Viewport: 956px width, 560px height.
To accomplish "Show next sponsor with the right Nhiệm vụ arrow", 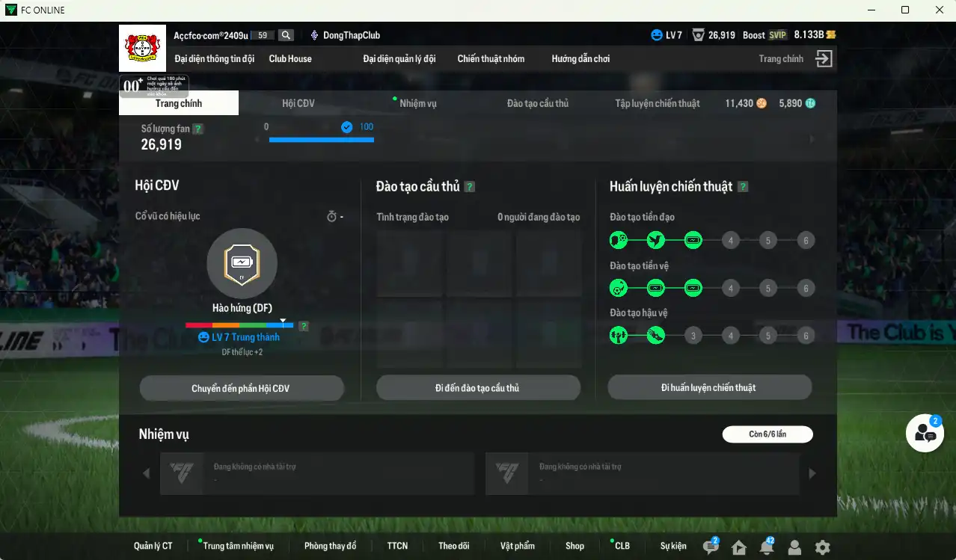I will pos(812,473).
